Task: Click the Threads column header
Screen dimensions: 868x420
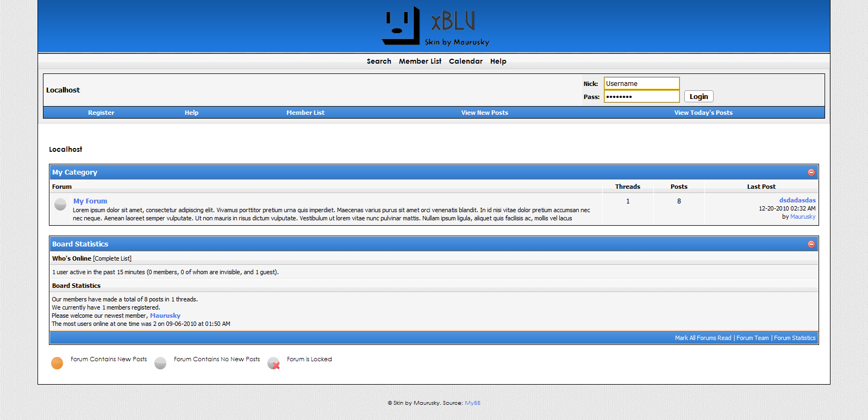Action: [x=628, y=187]
